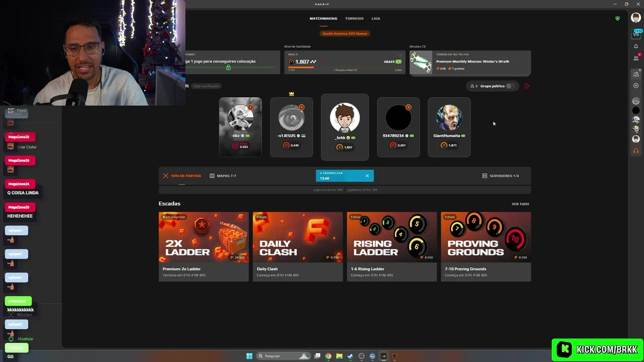The width and height of the screenshot is (644, 362).
Task: Click the party member count icon showing 3
Action: tap(473, 86)
